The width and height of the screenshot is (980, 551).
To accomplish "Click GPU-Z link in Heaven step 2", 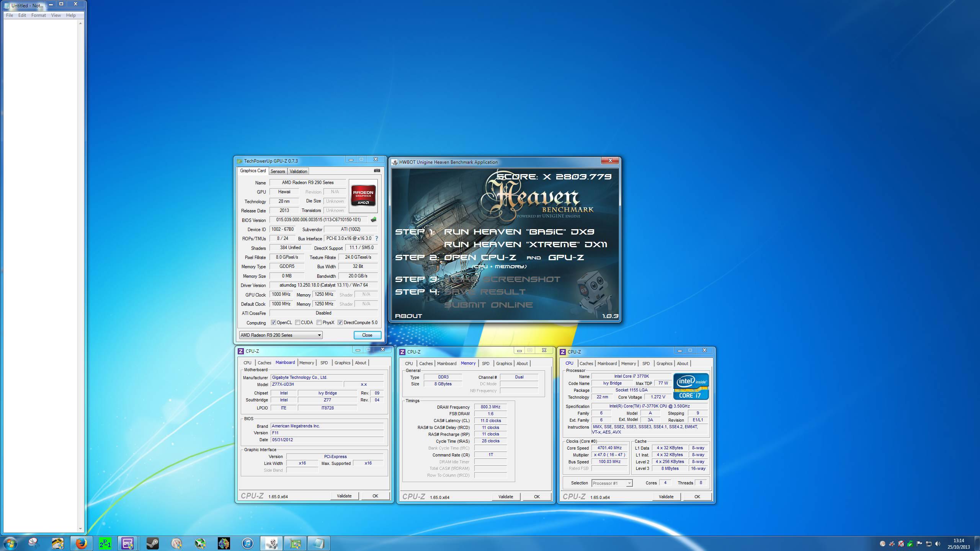I will [566, 258].
